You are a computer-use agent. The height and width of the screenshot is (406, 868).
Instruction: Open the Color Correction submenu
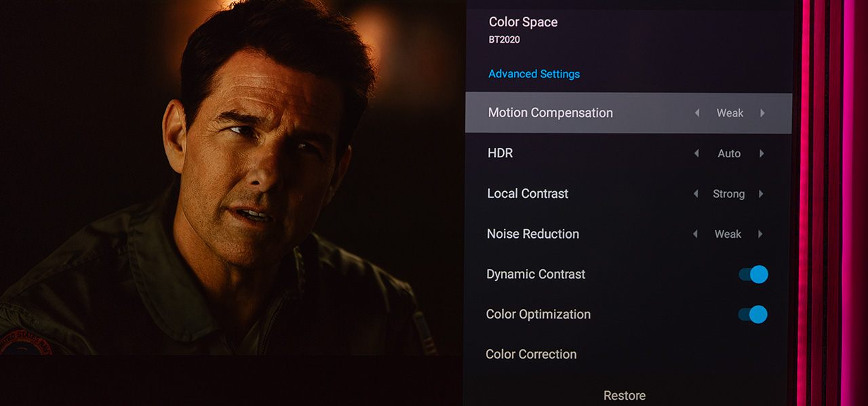click(x=531, y=354)
